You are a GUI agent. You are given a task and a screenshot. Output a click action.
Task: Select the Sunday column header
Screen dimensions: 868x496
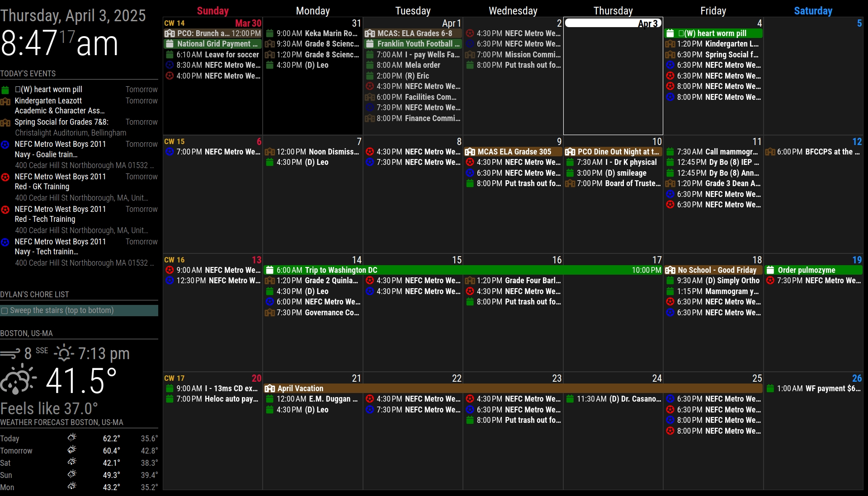pyautogui.click(x=212, y=11)
